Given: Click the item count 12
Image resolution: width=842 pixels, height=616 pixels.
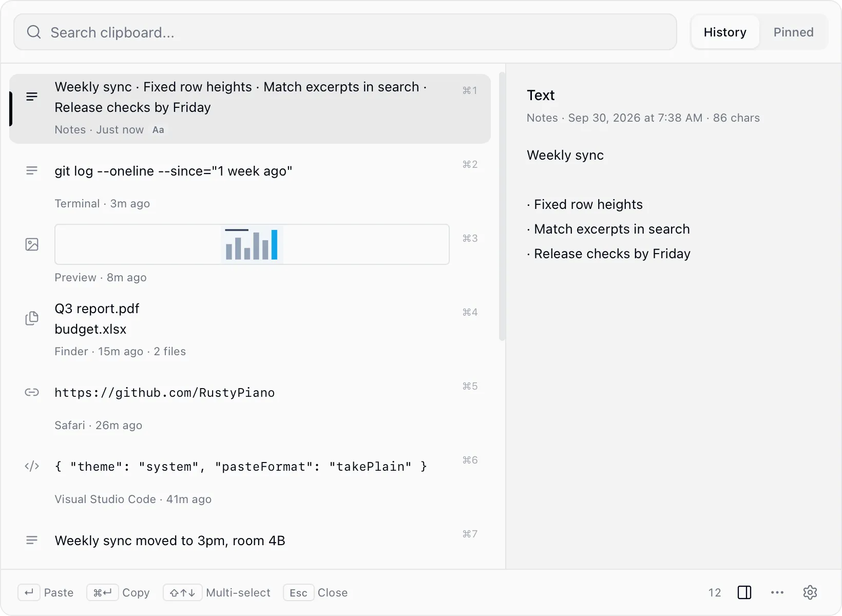Looking at the screenshot, I should (x=715, y=592).
